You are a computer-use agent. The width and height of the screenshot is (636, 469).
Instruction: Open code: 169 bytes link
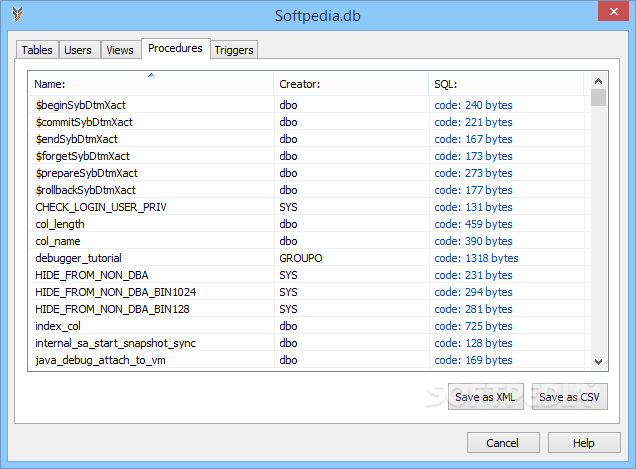pyautogui.click(x=473, y=361)
